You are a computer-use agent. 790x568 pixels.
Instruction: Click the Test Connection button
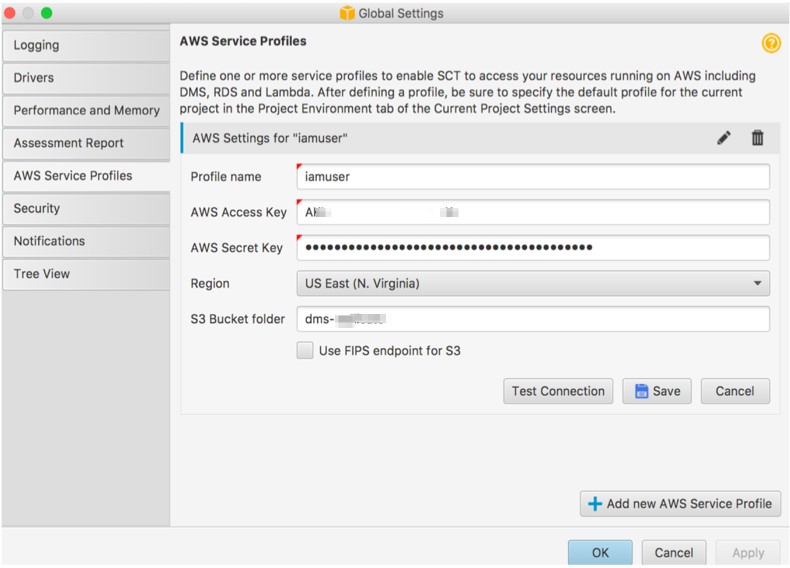click(x=558, y=391)
